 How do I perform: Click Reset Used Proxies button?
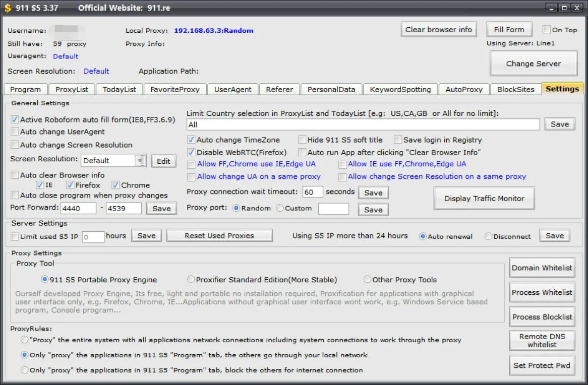219,235
